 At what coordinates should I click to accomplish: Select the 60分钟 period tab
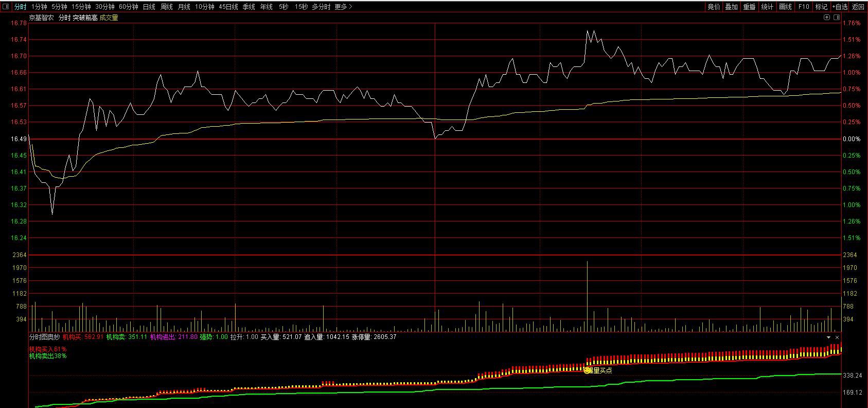(128, 7)
